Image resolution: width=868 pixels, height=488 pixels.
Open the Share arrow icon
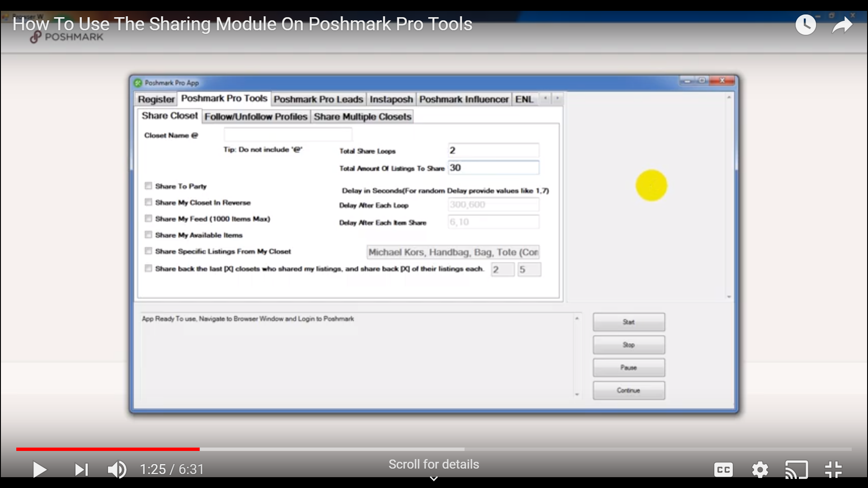[x=842, y=25]
